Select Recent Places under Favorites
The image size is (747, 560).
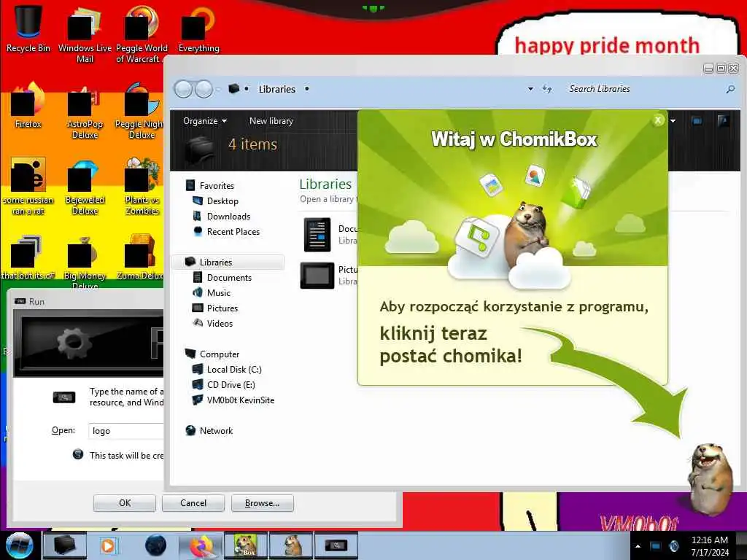[x=233, y=231]
